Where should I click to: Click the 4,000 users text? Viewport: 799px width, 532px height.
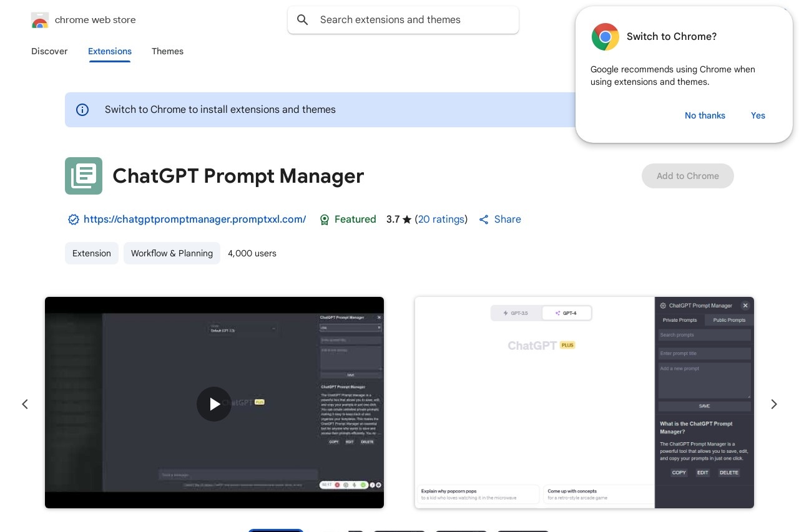click(x=252, y=253)
